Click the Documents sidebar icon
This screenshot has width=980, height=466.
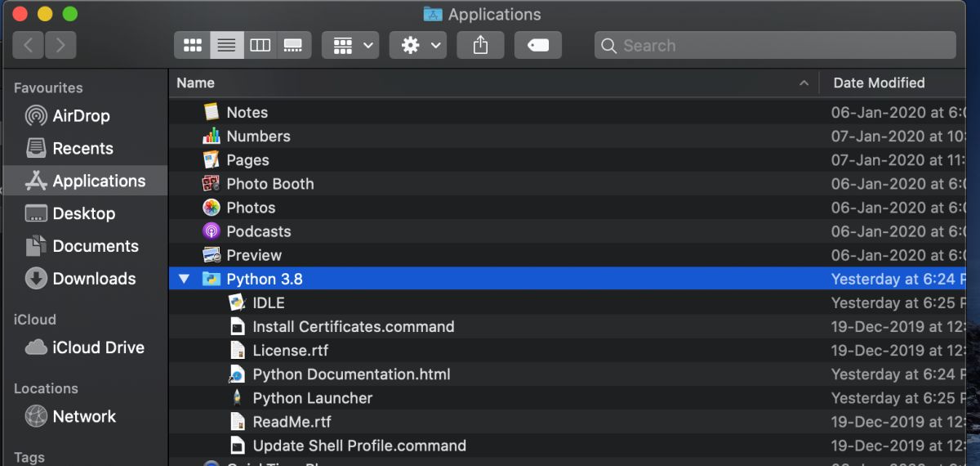point(36,246)
